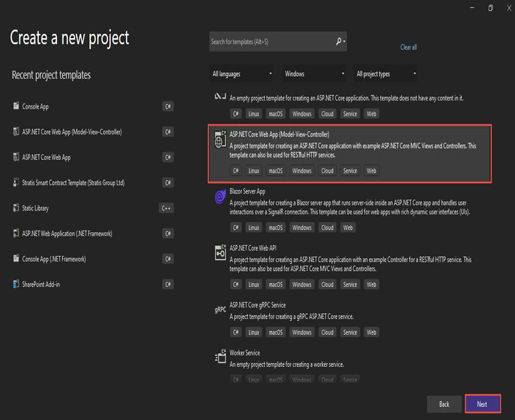The image size is (515, 420).
Task: Open the All languages dropdown
Action: [x=242, y=74]
